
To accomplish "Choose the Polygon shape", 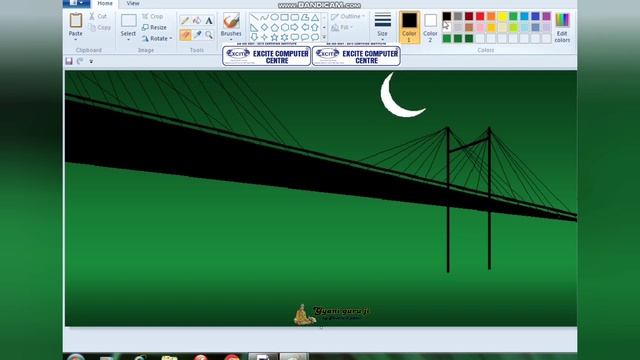I will coord(305,18).
